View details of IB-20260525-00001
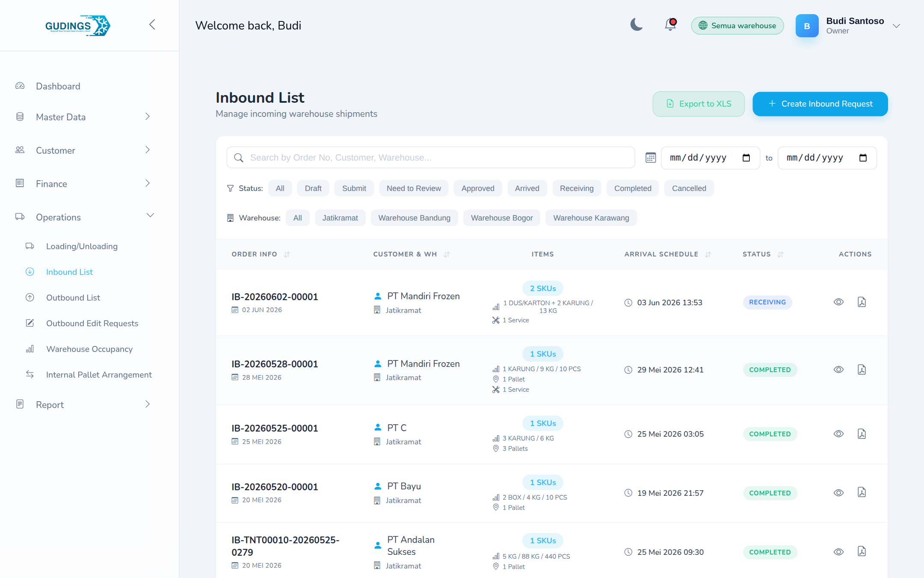Image resolution: width=924 pixels, height=578 pixels. click(838, 434)
